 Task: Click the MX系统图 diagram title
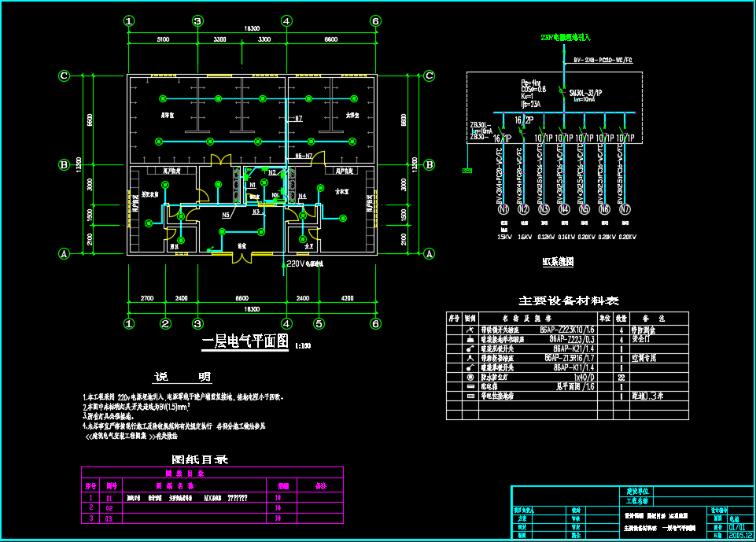(558, 262)
